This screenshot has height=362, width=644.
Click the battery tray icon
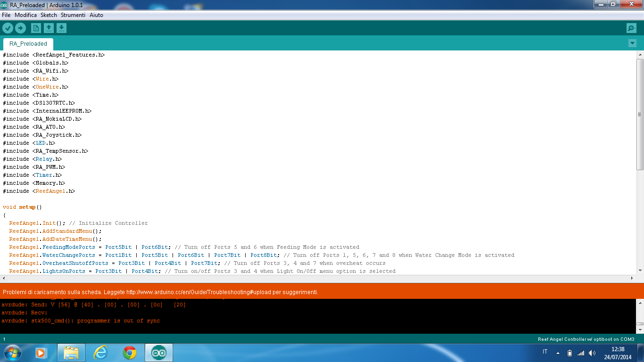click(570, 353)
